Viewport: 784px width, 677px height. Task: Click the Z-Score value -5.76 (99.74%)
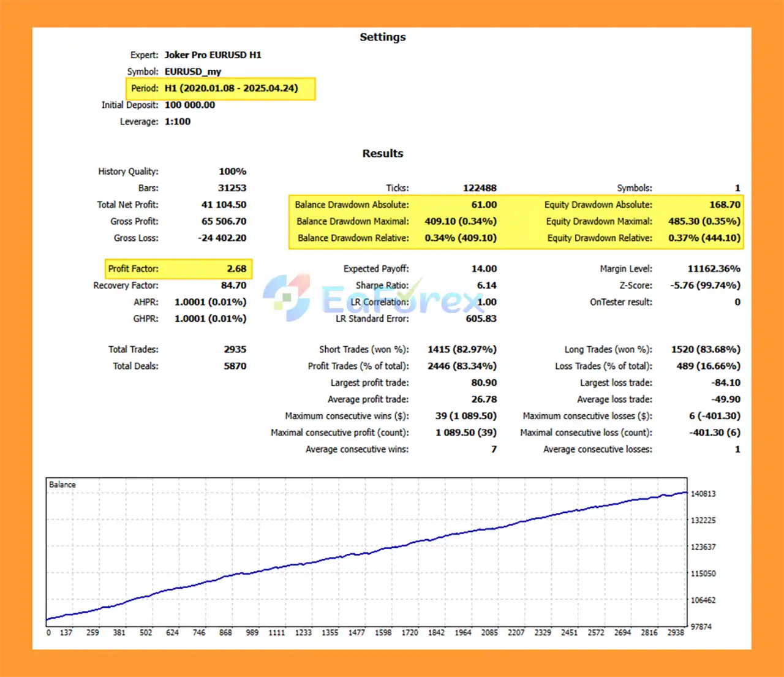click(x=705, y=286)
